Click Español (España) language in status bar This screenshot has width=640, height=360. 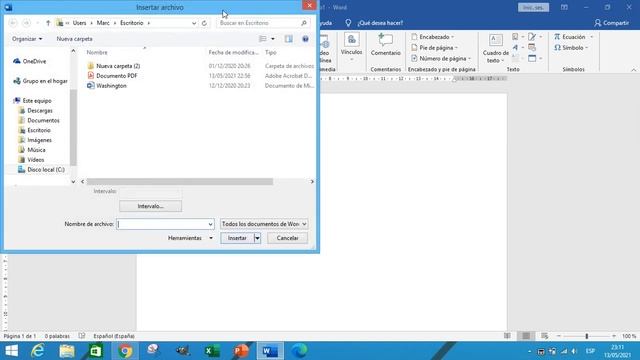pyautogui.click(x=114, y=336)
